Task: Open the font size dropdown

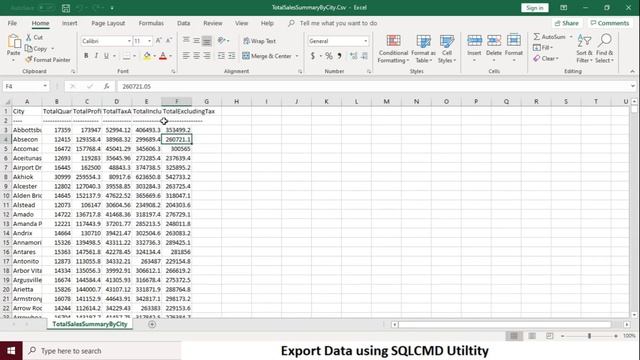Action: pos(149,41)
